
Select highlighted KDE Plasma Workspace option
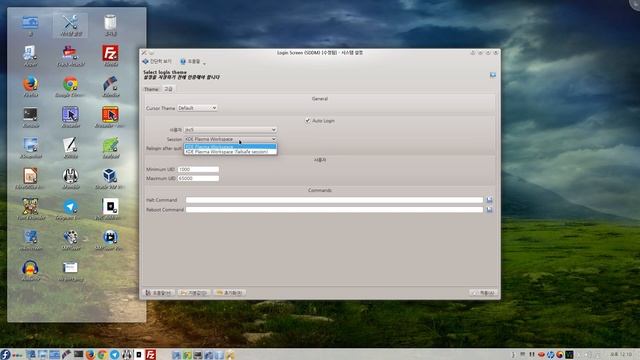(x=230, y=147)
